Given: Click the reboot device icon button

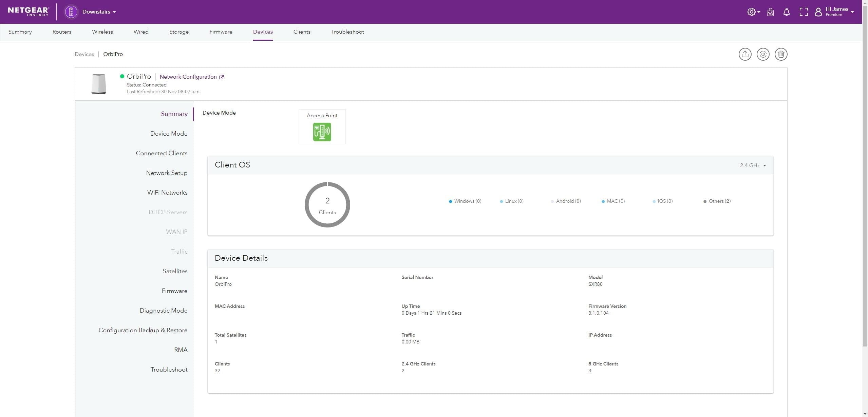Looking at the screenshot, I should [763, 54].
